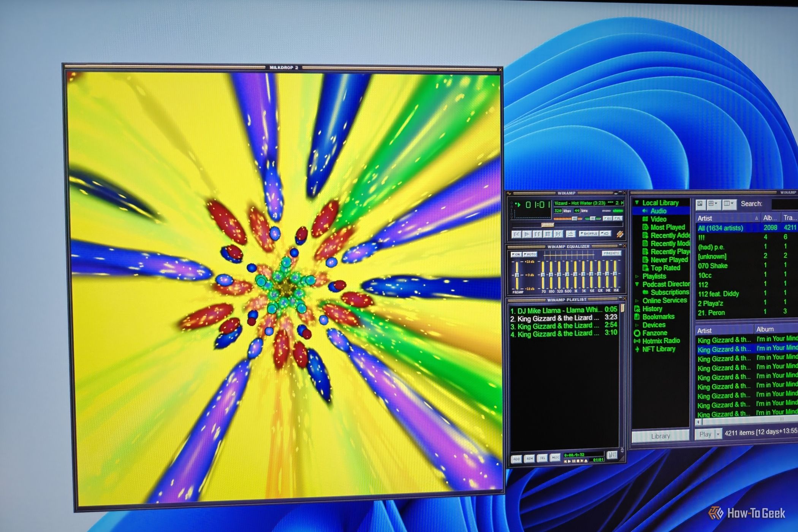Toggle Shuffle mode

pos(589,234)
